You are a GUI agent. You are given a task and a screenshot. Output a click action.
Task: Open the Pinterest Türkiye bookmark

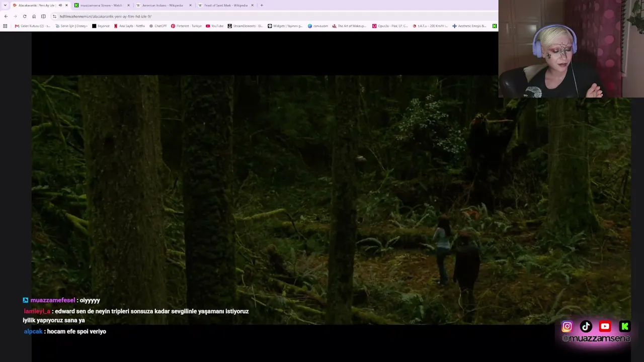point(186,26)
